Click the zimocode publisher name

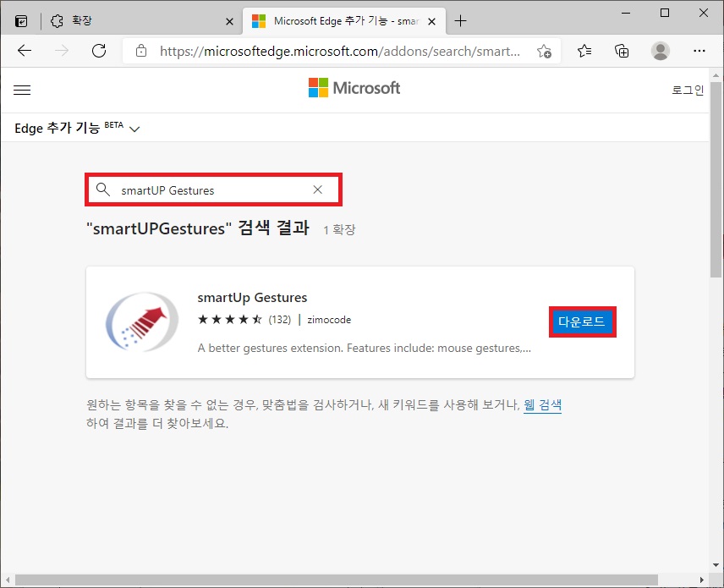329,320
